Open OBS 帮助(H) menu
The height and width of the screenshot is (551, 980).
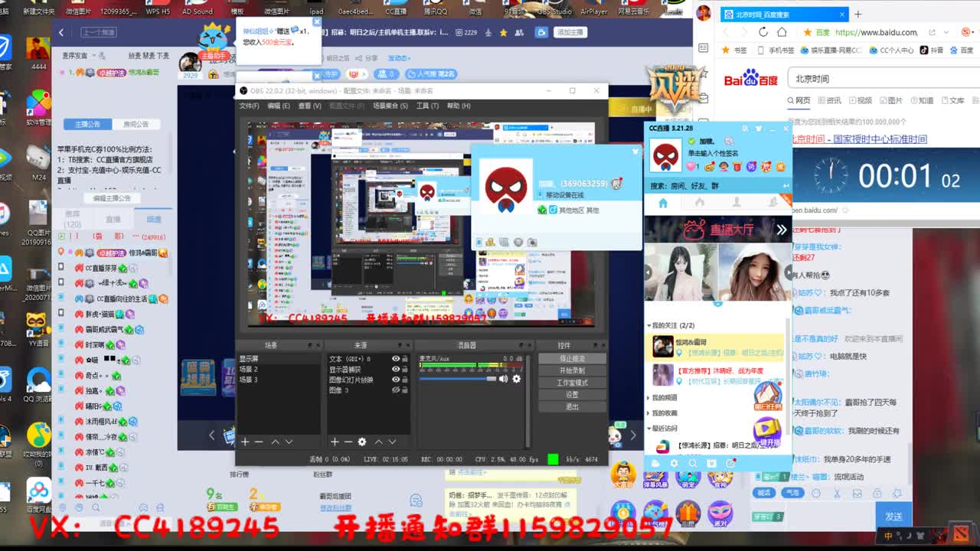pyautogui.click(x=459, y=106)
